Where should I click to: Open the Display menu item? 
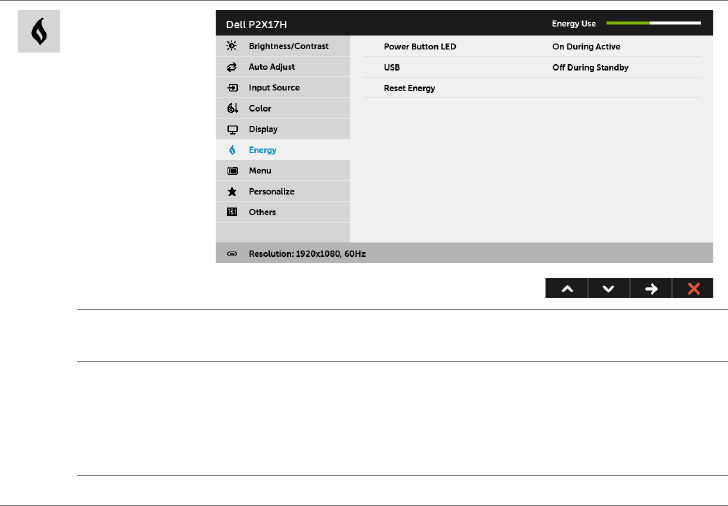click(x=283, y=129)
